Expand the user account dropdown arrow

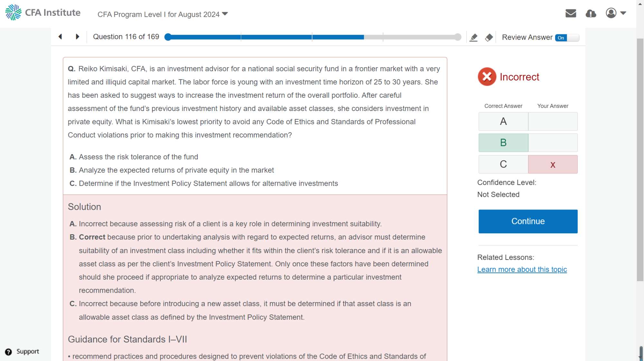coord(623,13)
